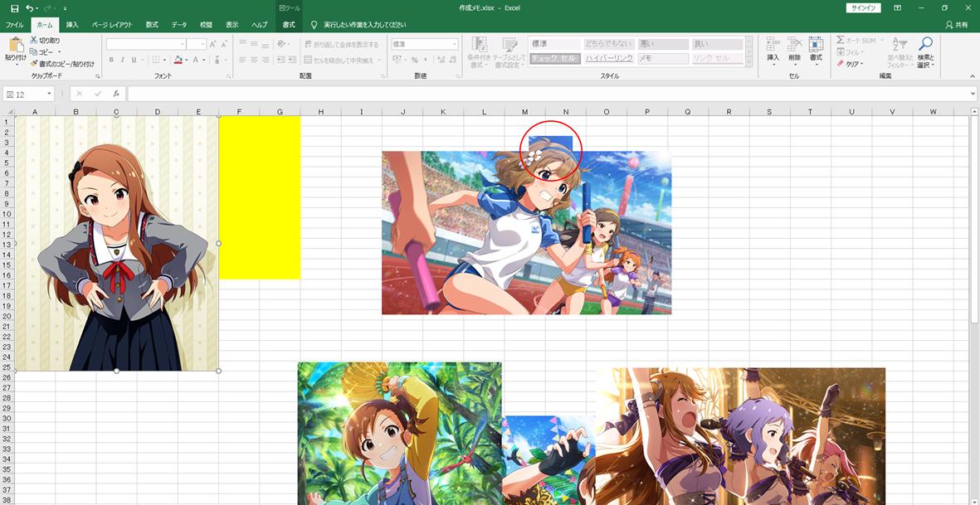Click the ribbon display options icon in the title bar
Viewport: 980px width, 505px height.
pos(897,8)
